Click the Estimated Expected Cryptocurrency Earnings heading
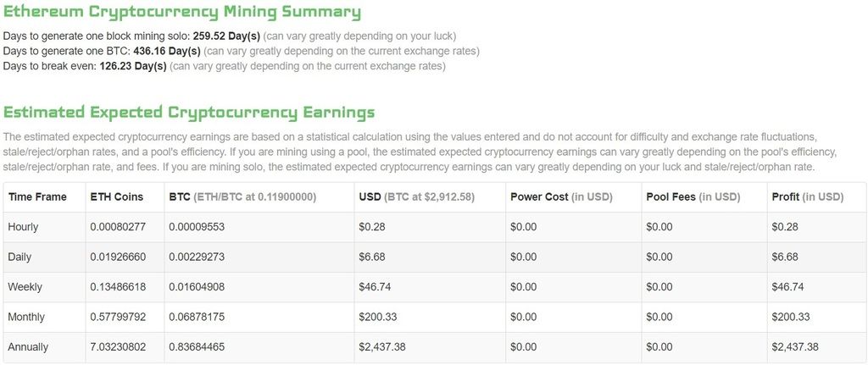Image resolution: width=868 pixels, height=365 pixels. (189, 113)
